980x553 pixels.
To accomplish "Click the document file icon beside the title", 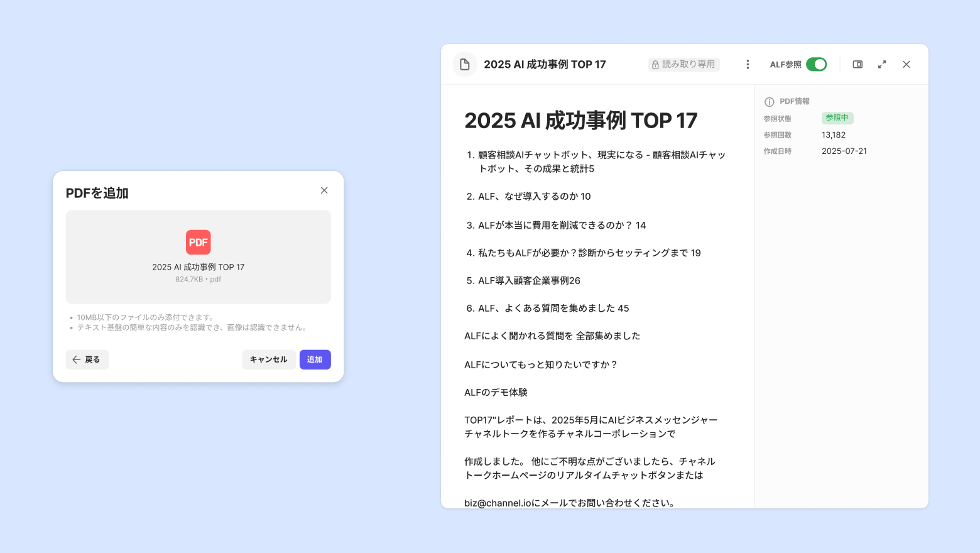I will pos(465,64).
